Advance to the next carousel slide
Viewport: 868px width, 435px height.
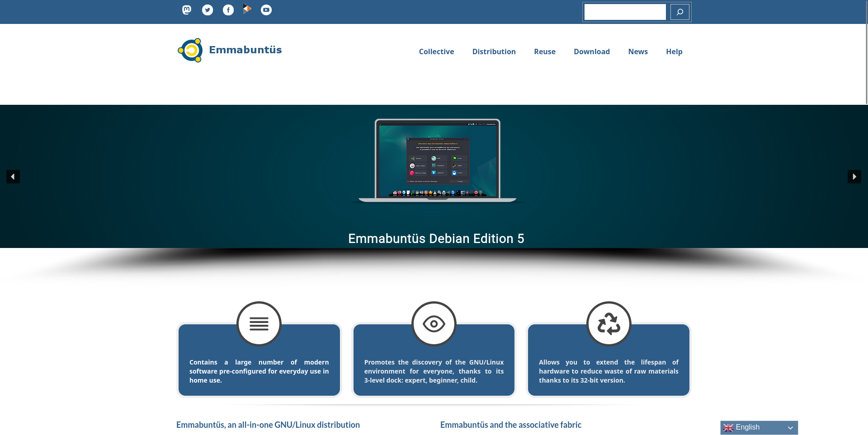pyautogui.click(x=854, y=177)
